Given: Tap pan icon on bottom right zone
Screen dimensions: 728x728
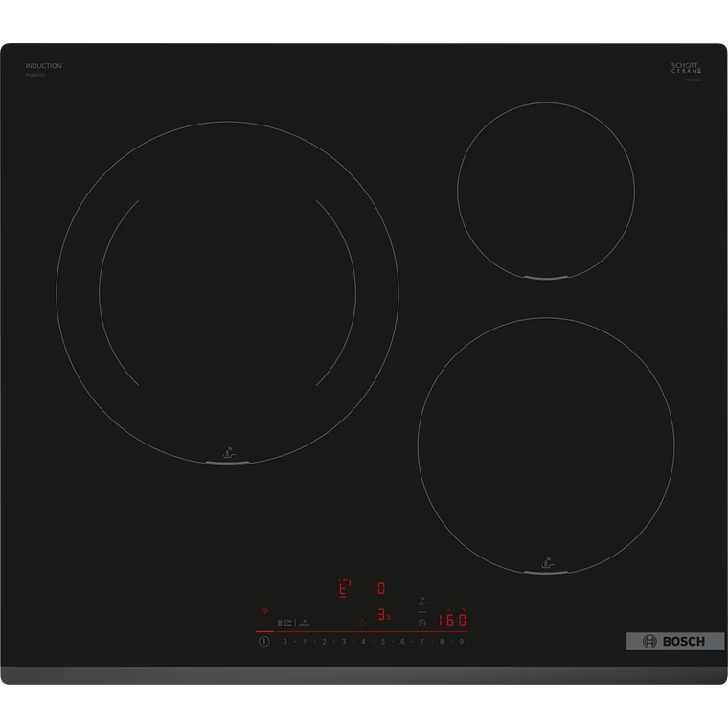Looking at the screenshot, I should coord(546,563).
